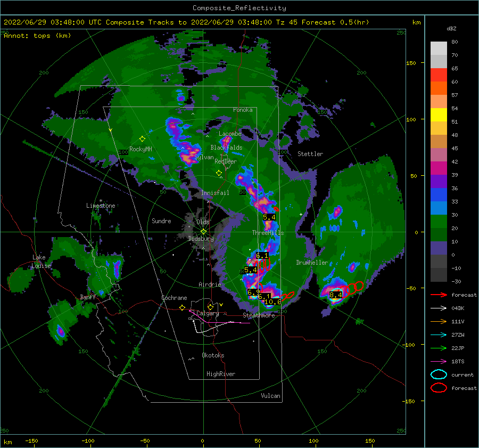479x448 pixels.
Task: Click the yellow diamond marker beside RockyMH
Action: (142, 139)
